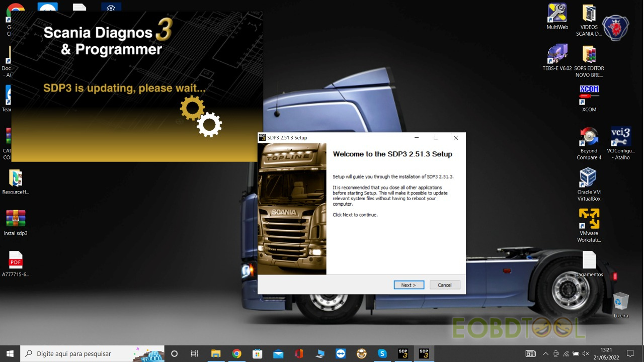The width and height of the screenshot is (644, 362).
Task: Launch Oracle VM VirtualBox from desktop
Action: click(x=589, y=185)
